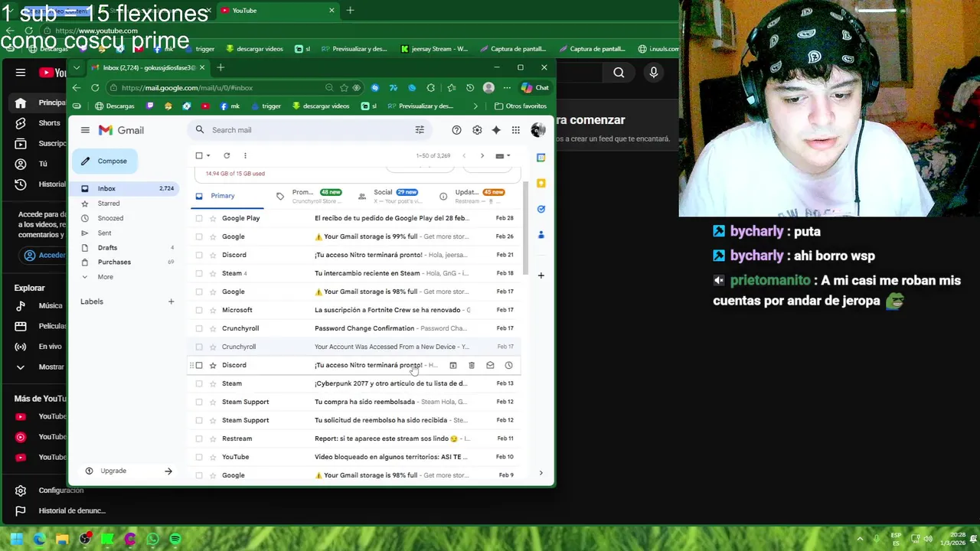Select checkbox for Google Play email
Viewport: 980px width, 551px height.
pyautogui.click(x=199, y=218)
